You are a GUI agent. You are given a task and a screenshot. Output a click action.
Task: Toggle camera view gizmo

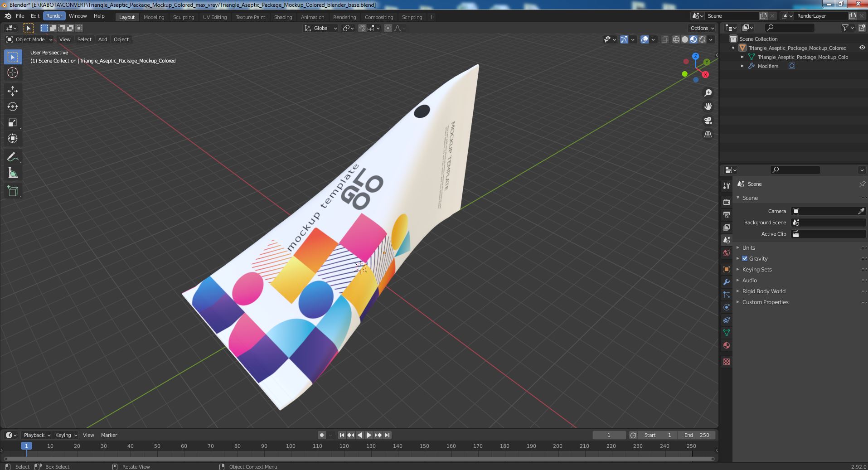(708, 121)
